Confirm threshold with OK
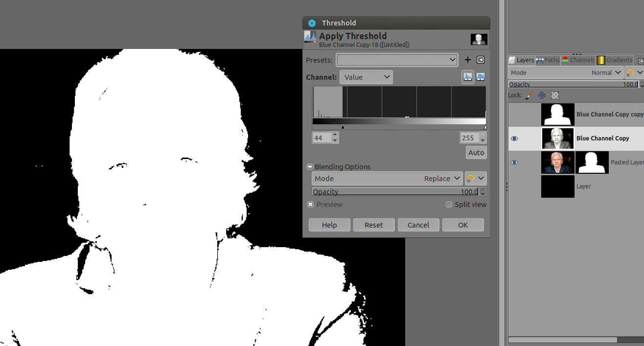The height and width of the screenshot is (346, 644). [463, 225]
